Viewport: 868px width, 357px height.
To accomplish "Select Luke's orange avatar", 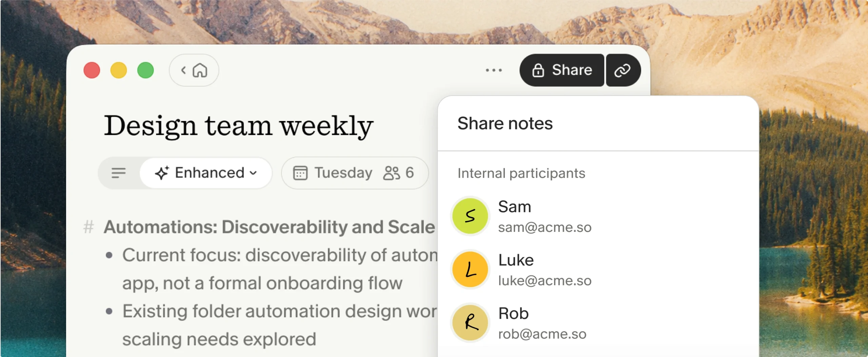I will (x=470, y=269).
